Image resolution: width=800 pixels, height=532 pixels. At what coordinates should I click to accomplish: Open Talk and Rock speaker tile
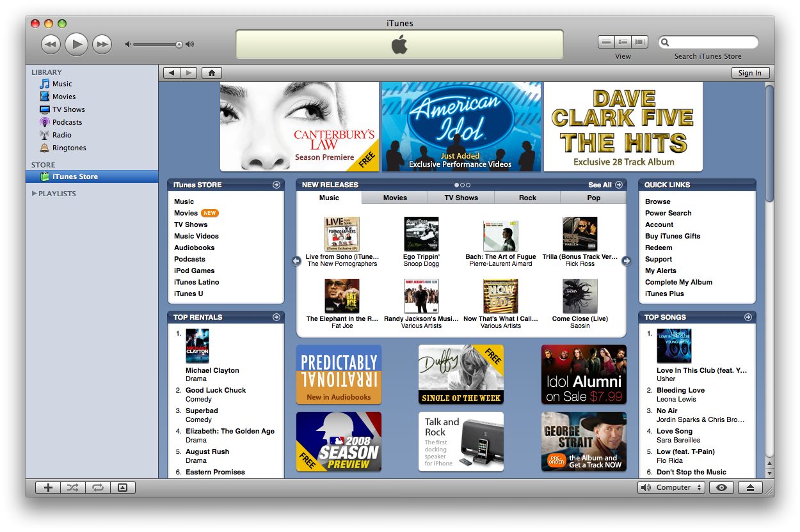point(461,442)
